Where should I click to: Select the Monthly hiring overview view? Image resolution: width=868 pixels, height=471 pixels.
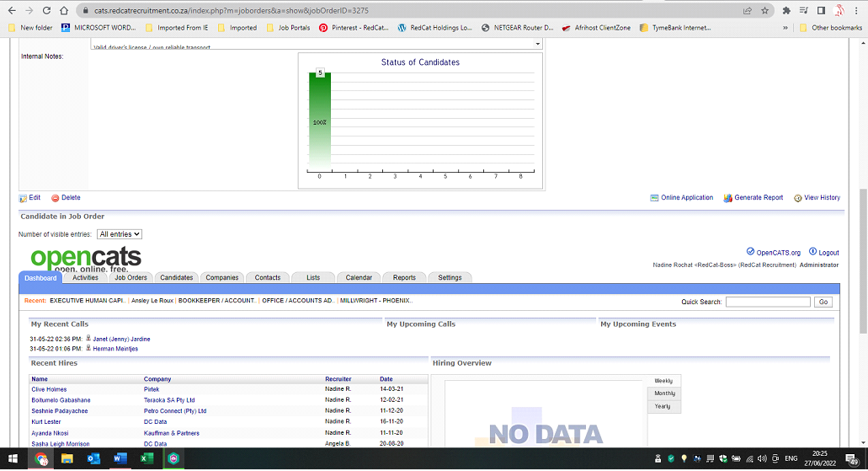[664, 393]
